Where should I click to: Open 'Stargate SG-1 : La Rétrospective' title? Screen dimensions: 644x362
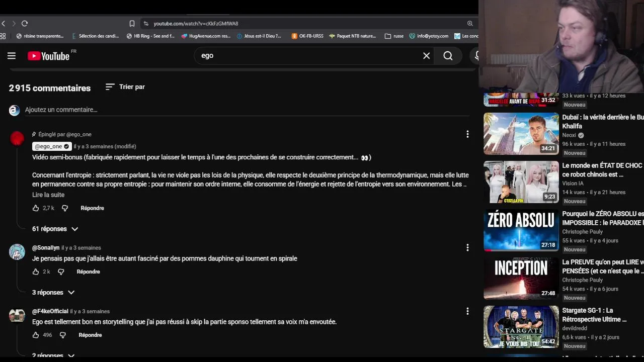(x=595, y=315)
